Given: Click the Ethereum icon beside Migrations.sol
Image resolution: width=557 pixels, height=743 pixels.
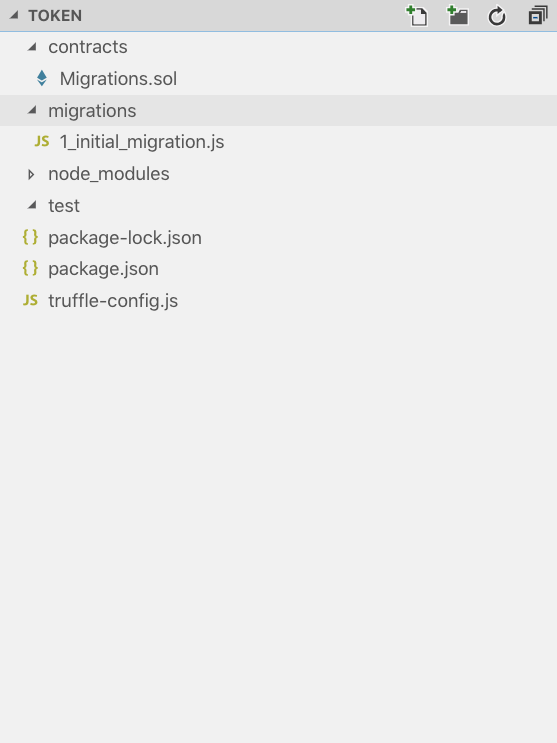Looking at the screenshot, I should (42, 78).
